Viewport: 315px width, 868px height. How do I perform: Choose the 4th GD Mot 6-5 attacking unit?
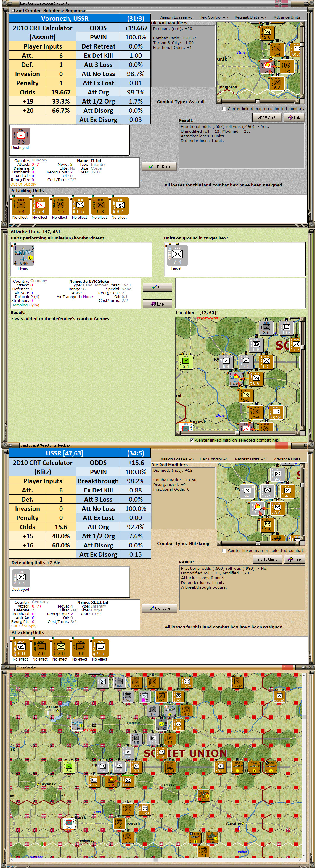pyautogui.click(x=80, y=206)
